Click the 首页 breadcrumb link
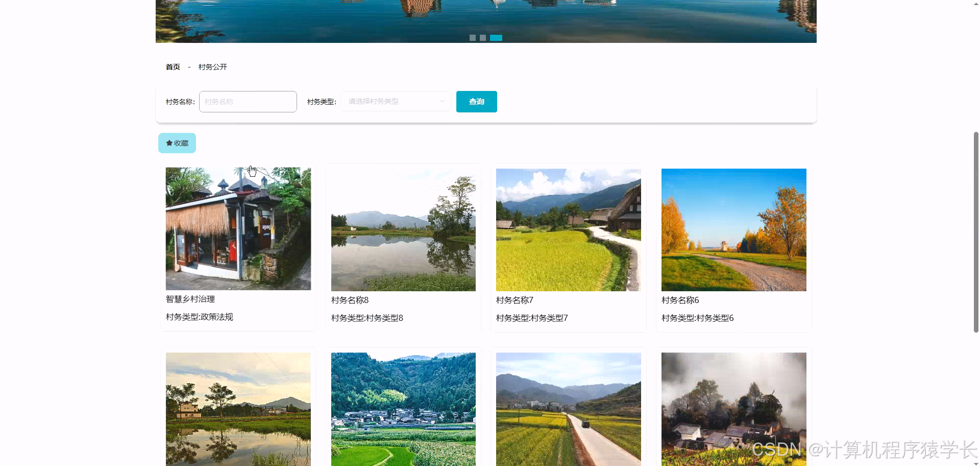980x466 pixels. click(x=173, y=67)
